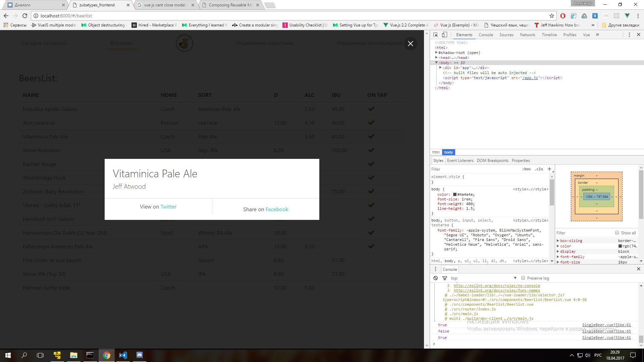The height and width of the screenshot is (362, 644).
Task: Open console drawer three-dot menu
Action: (435, 269)
